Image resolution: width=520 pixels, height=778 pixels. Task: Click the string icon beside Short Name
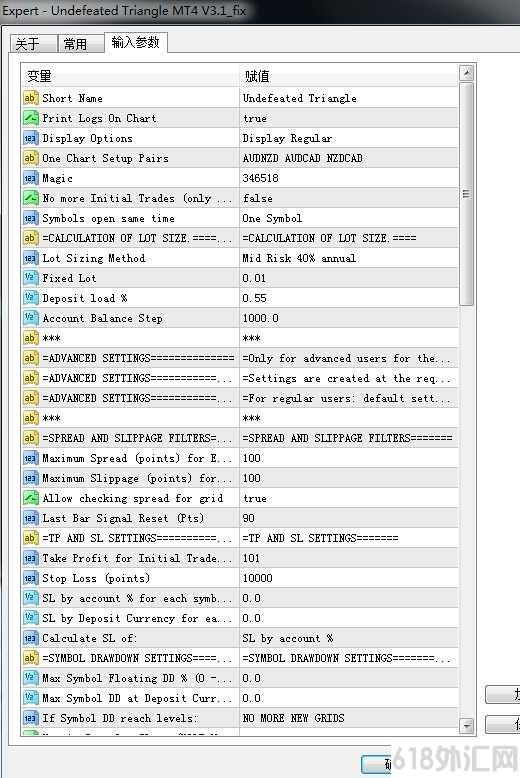(30, 98)
